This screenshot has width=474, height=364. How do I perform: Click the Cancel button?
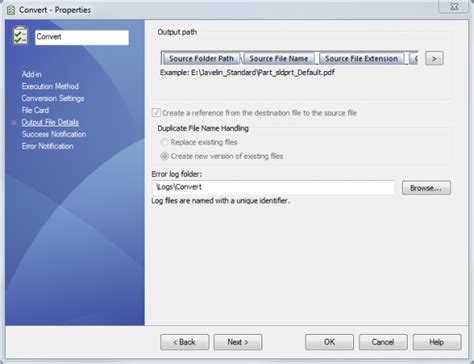point(383,342)
